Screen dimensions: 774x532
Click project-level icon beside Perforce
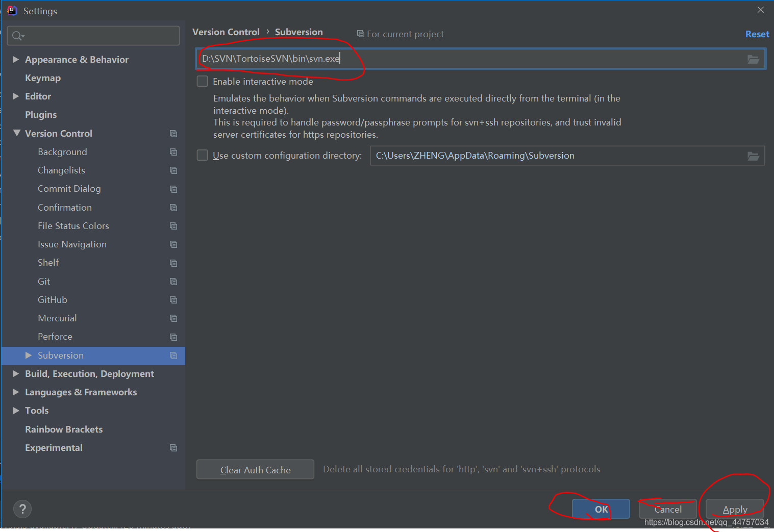coord(173,337)
